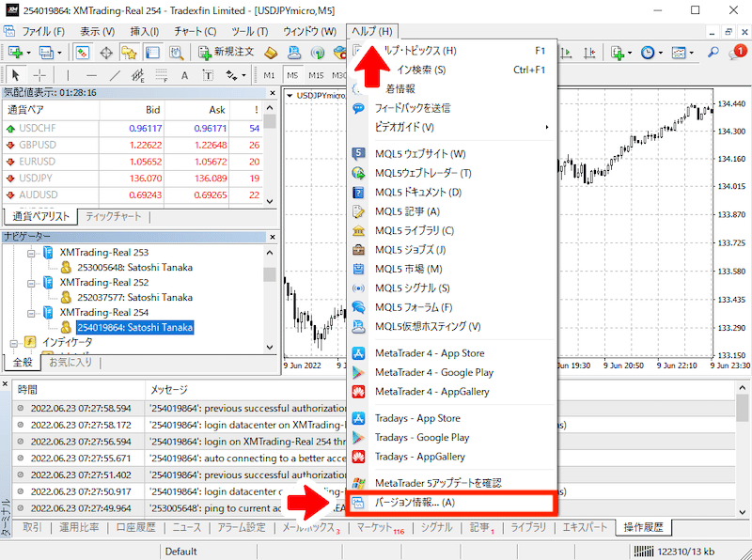This screenshot has height=560, width=752.
Task: Expand the インディケータ tree node
Action: [x=13, y=343]
